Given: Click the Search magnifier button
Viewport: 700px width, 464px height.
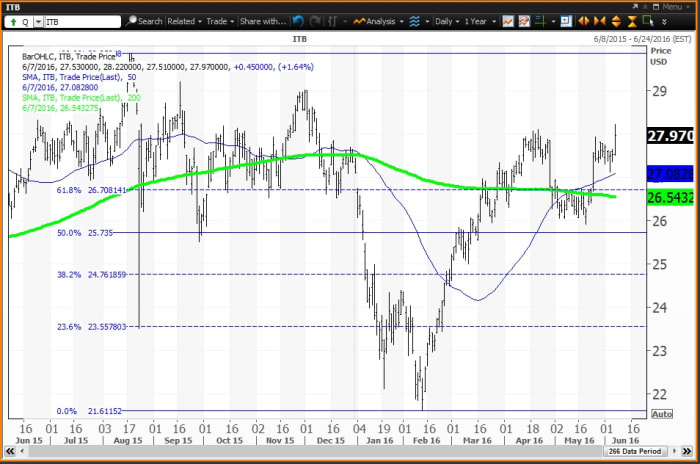Looking at the screenshot, I should point(144,21).
